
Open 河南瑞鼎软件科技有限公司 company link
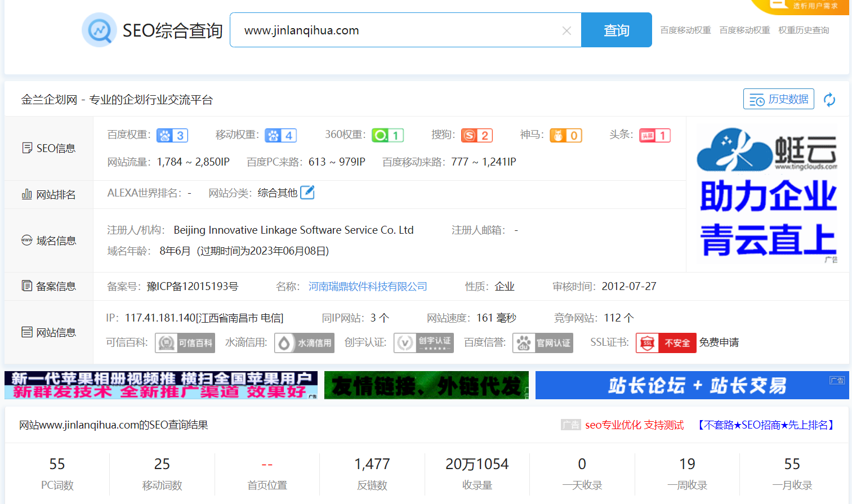pos(368,287)
